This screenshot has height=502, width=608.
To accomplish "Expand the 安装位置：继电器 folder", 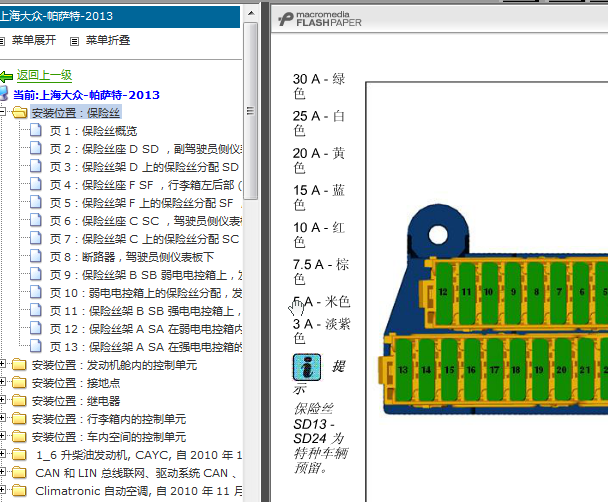I will [x=2, y=400].
